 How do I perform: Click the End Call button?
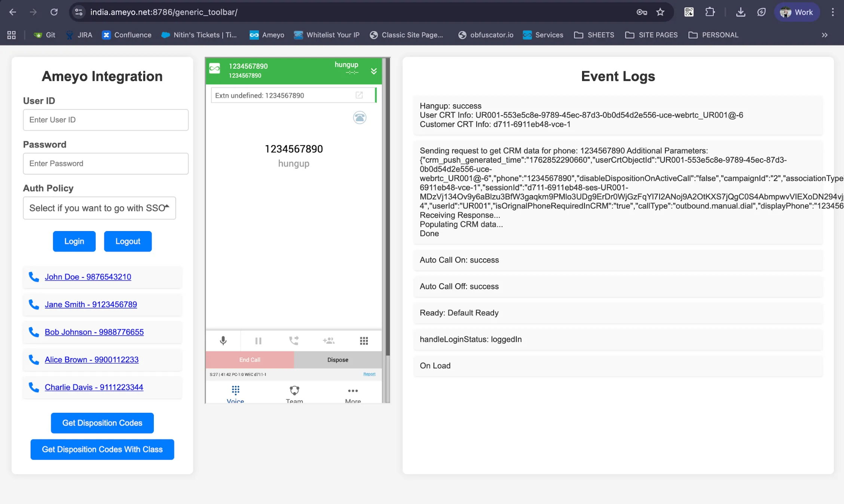[250, 360]
